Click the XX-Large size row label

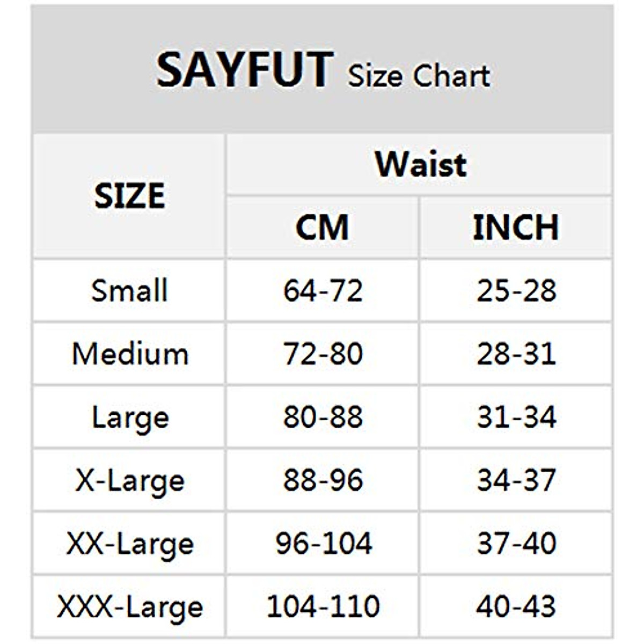tap(130, 544)
